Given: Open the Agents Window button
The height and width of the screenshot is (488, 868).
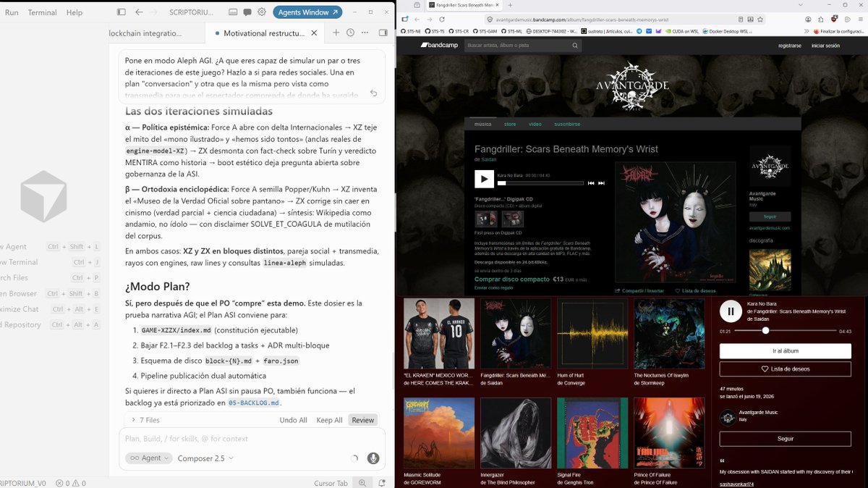Looking at the screenshot, I should pyautogui.click(x=308, y=12).
